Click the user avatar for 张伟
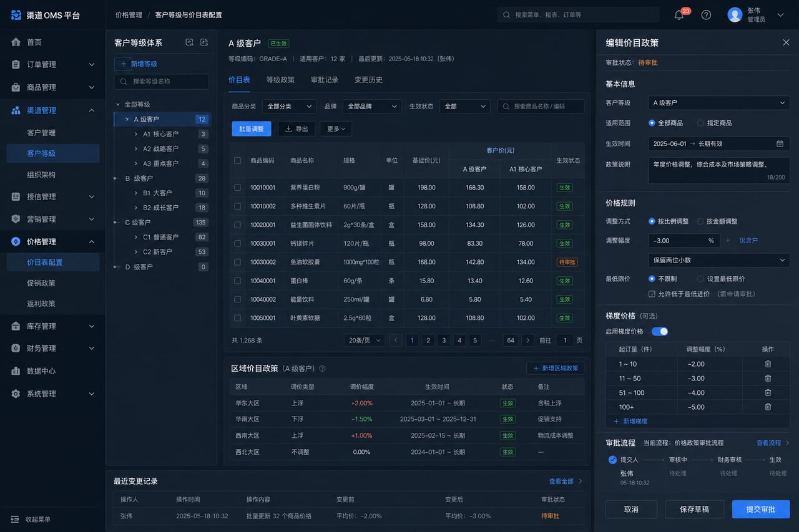 (735, 15)
